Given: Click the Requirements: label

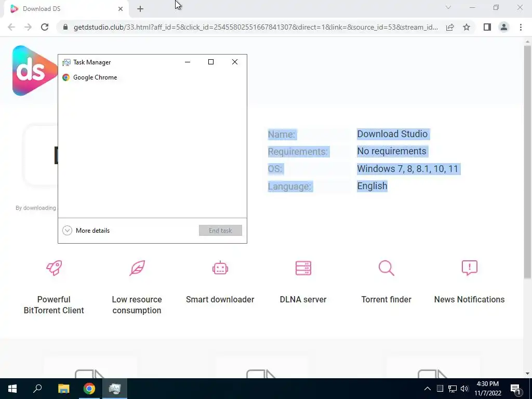Looking at the screenshot, I should click(x=298, y=152).
